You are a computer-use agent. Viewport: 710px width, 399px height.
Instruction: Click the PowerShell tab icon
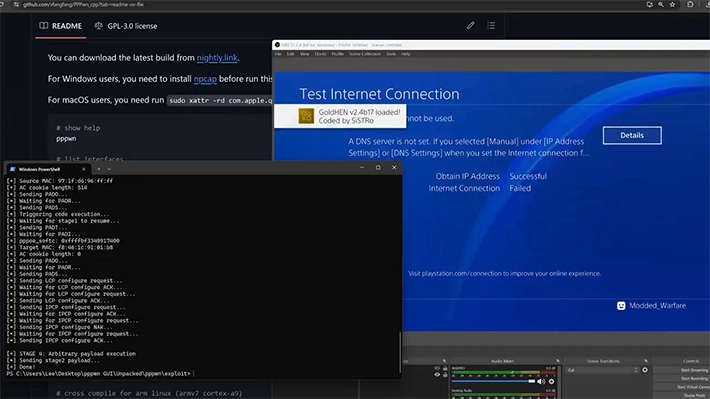tap(13, 169)
